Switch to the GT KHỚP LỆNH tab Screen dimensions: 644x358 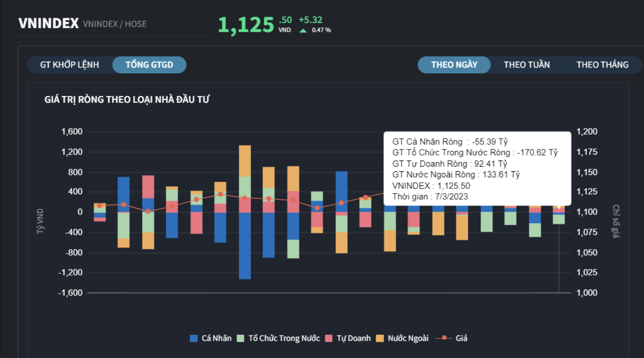point(69,65)
